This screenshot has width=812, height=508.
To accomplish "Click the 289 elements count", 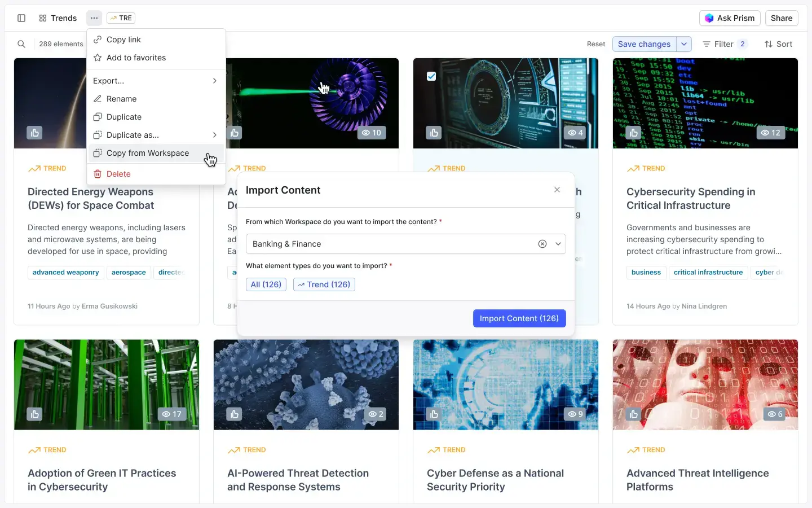I will click(61, 44).
